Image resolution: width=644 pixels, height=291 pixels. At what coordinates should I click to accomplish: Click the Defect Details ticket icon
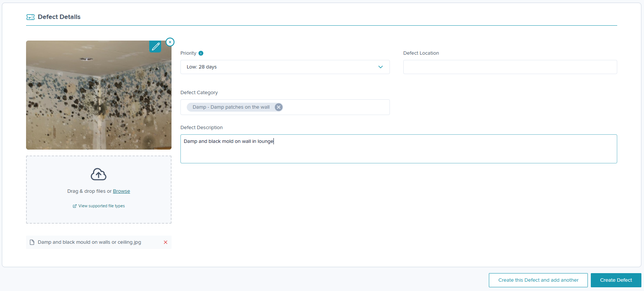coord(31,17)
